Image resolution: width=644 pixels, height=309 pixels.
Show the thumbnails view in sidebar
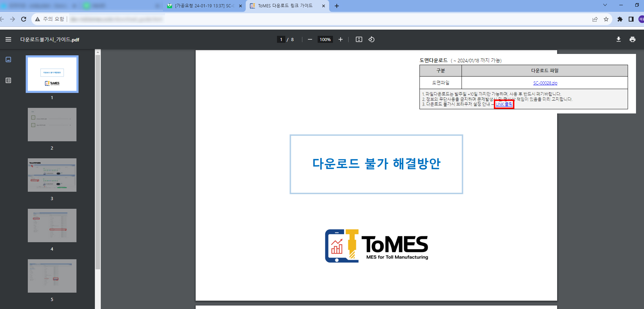coord(8,60)
